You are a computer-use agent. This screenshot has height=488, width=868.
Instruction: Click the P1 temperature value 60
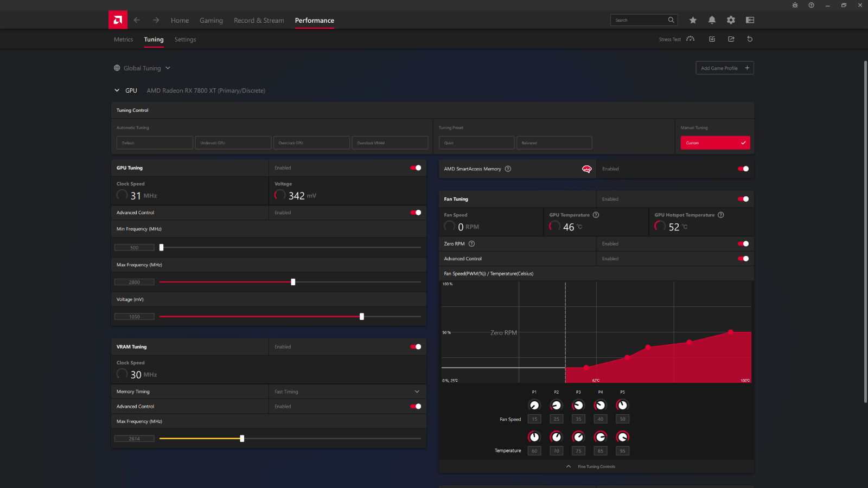534,451
